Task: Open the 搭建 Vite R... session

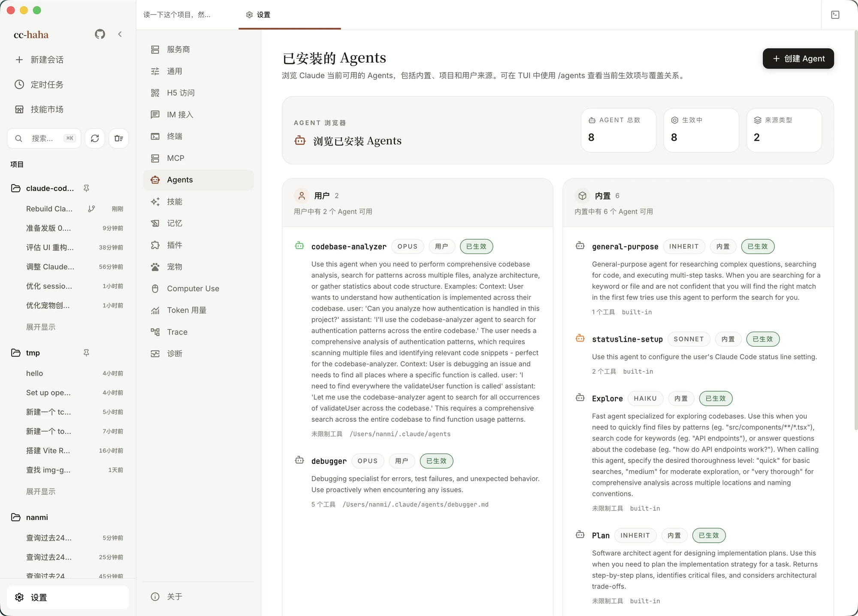Action: coord(68,450)
